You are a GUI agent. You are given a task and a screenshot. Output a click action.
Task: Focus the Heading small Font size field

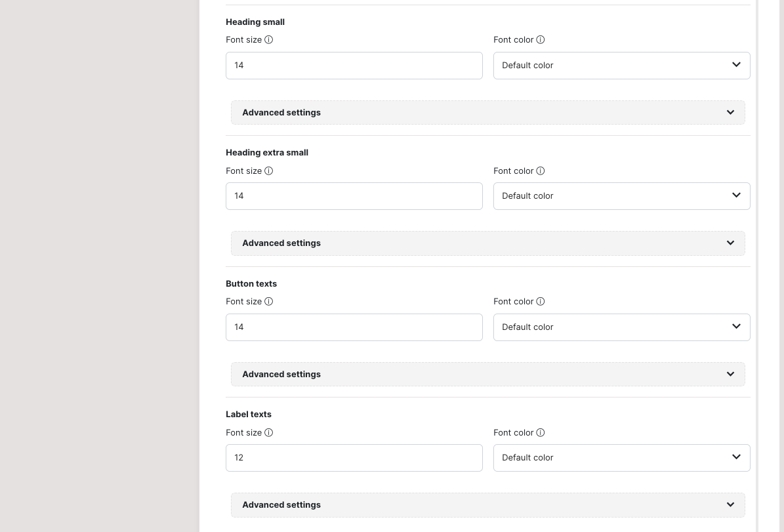(354, 66)
